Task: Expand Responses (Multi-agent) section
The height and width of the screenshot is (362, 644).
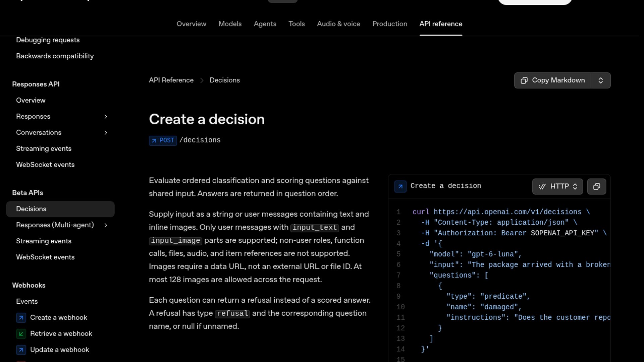Action: [106, 225]
